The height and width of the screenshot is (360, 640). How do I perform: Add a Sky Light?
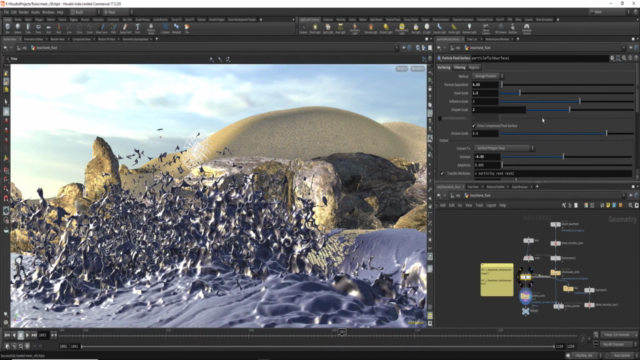tap(416, 28)
